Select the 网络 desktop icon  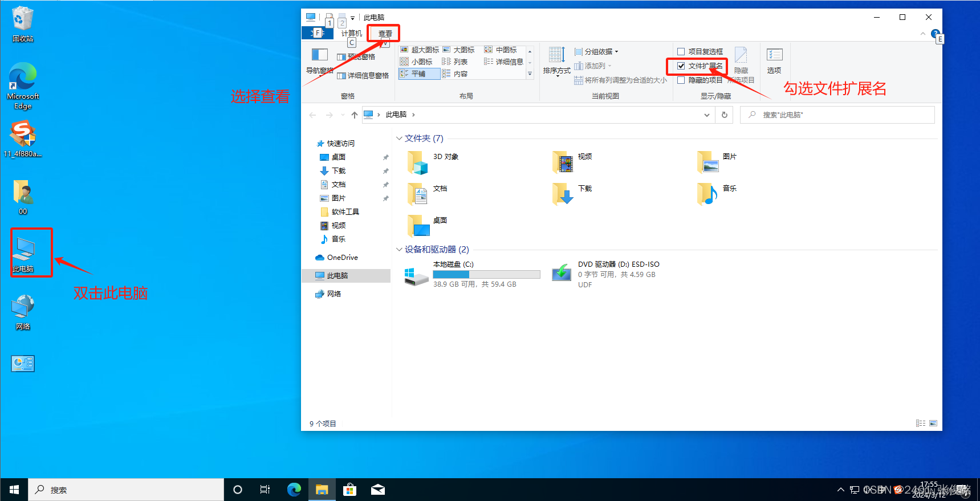pyautogui.click(x=23, y=312)
